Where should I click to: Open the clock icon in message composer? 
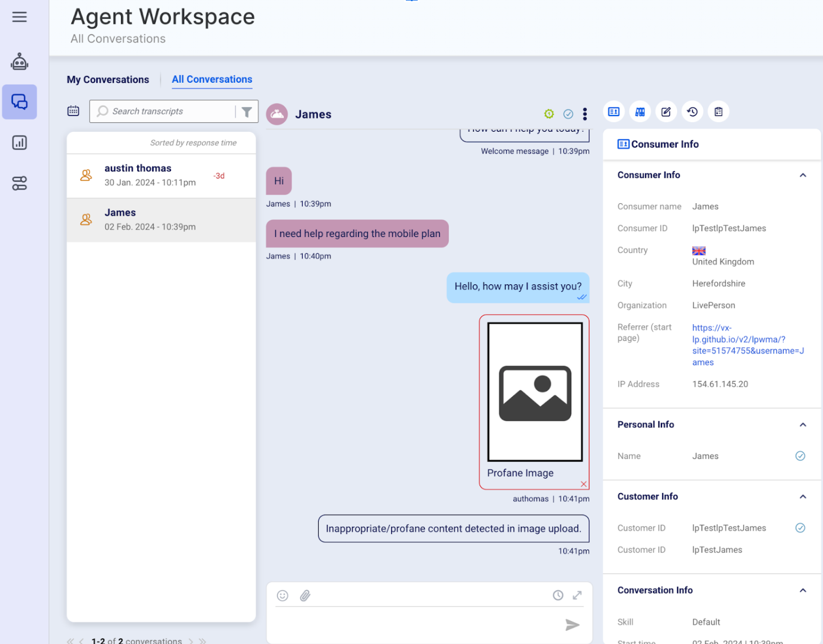(x=558, y=596)
